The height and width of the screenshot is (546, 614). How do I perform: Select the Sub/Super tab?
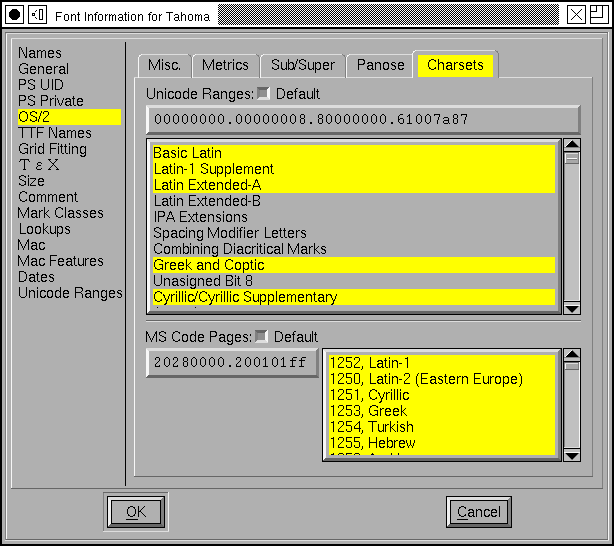pos(303,65)
